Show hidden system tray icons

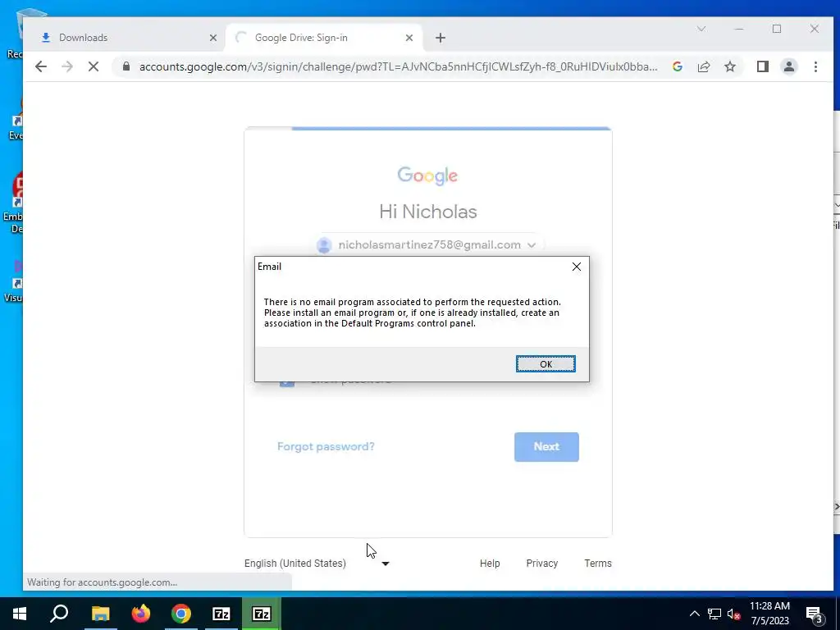click(694, 614)
